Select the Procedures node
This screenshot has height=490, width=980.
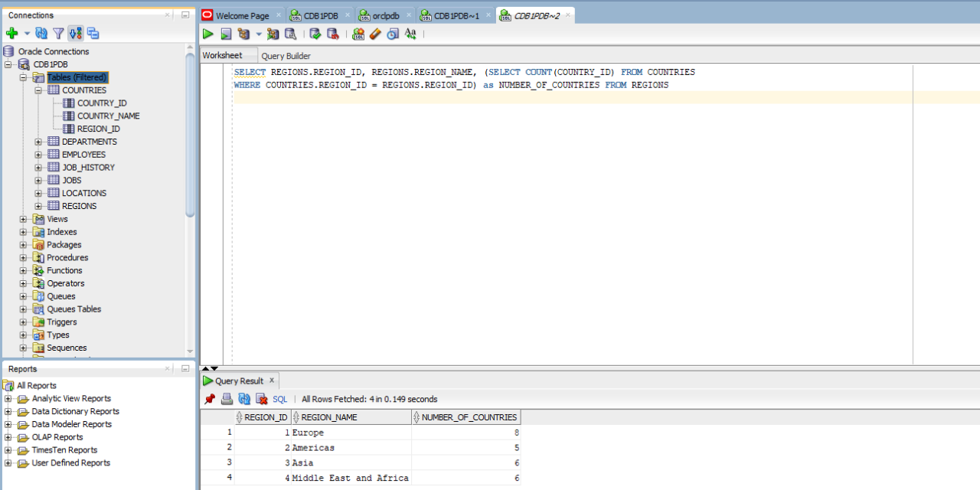[x=67, y=257]
